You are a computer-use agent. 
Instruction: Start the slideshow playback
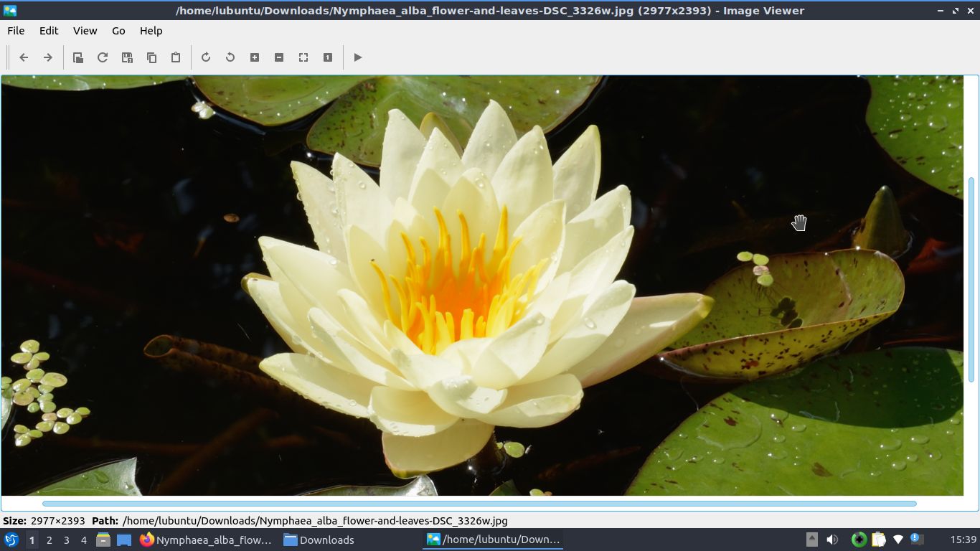[x=358, y=57]
